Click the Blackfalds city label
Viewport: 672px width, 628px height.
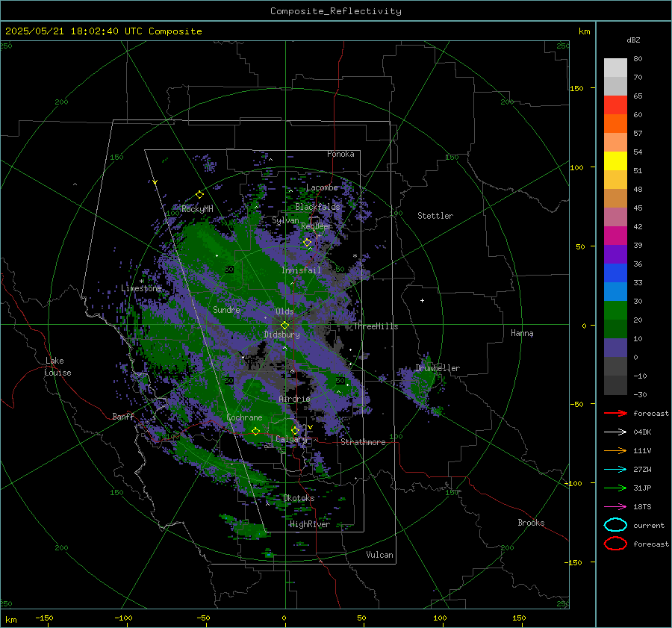(x=317, y=207)
